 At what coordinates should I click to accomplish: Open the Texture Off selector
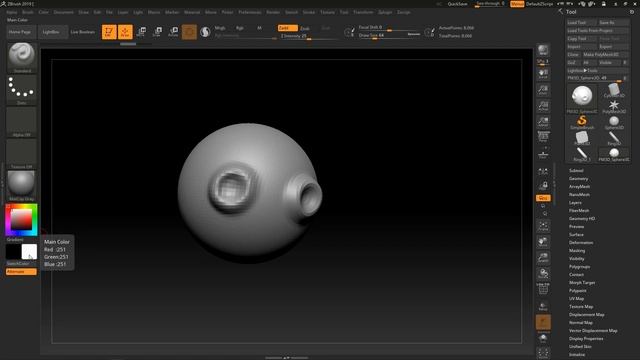22,154
